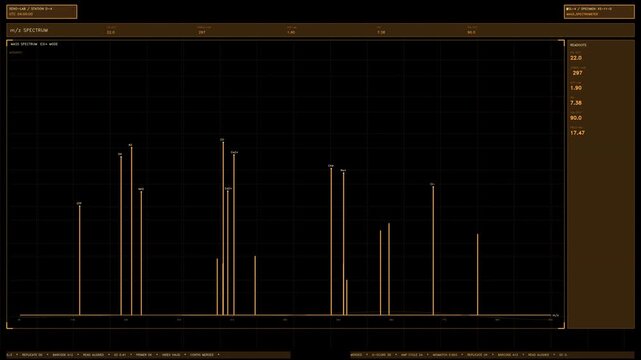Select the 17.47 value in the Readouts panel
This screenshot has width=641, height=360.
point(577,133)
